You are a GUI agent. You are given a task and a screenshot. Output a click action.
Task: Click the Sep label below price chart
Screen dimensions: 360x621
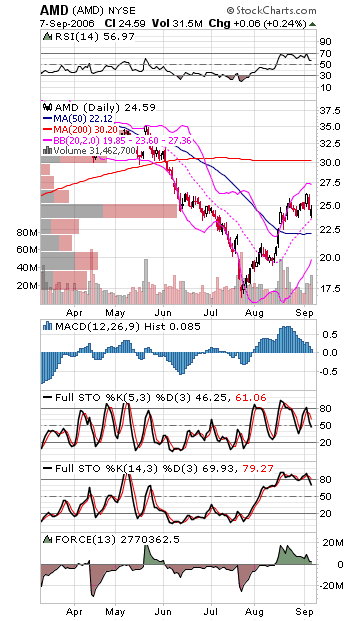coord(305,313)
